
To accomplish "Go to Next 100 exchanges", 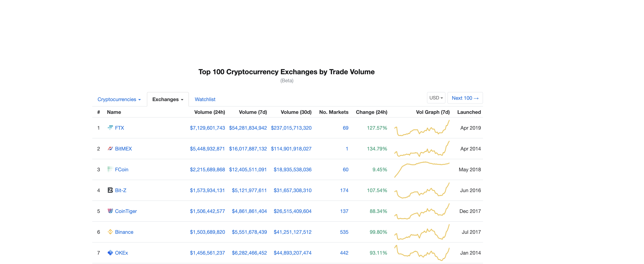I will [x=465, y=98].
